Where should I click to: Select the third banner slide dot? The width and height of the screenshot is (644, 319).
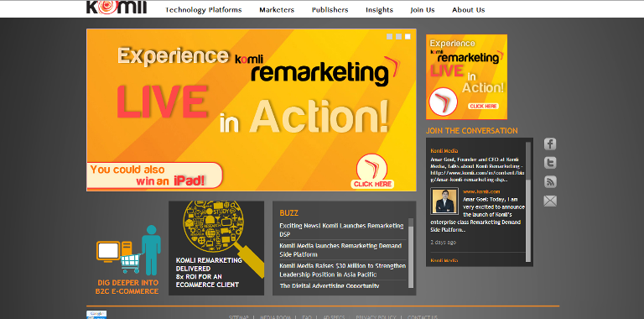(408, 37)
